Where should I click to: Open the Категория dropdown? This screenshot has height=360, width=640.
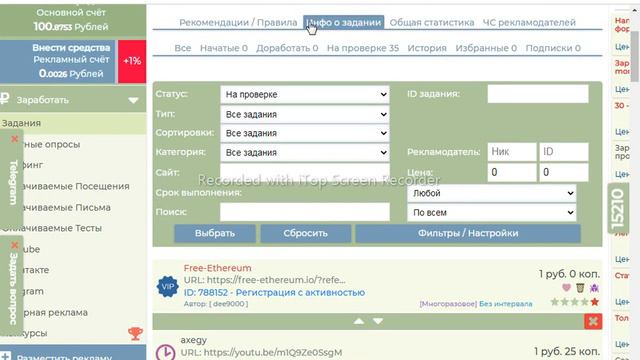coord(304,152)
